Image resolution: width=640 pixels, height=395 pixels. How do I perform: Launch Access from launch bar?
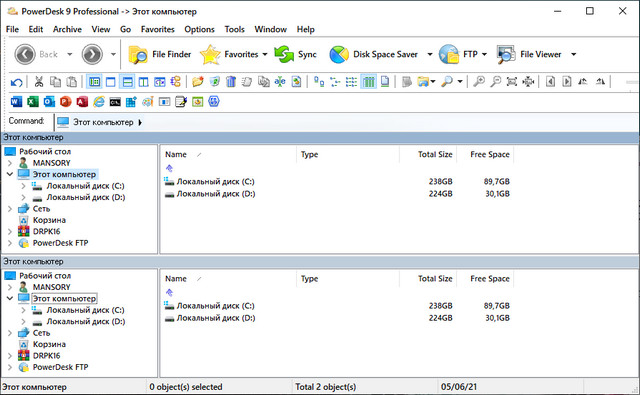tap(82, 102)
